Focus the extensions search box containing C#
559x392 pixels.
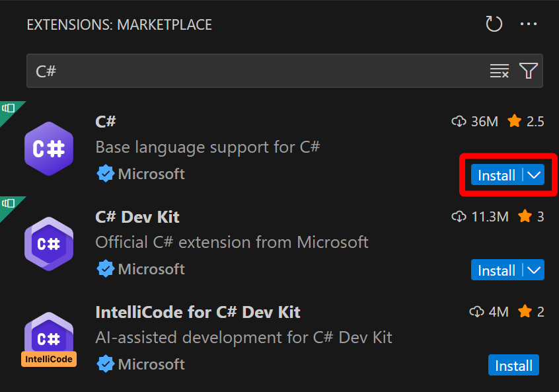coord(251,71)
